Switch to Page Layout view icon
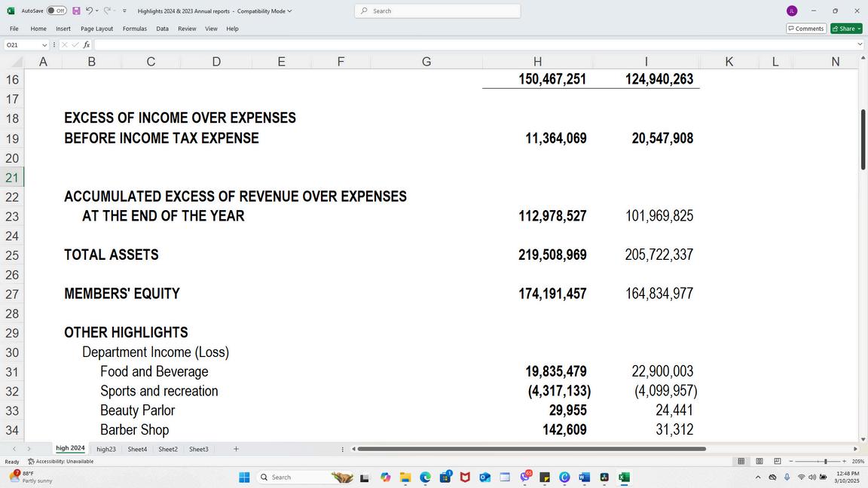Screen dimensions: 868x488 click(x=759, y=461)
